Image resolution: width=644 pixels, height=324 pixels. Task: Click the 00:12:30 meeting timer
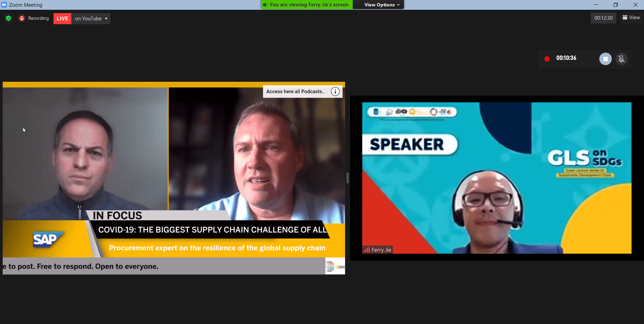603,18
